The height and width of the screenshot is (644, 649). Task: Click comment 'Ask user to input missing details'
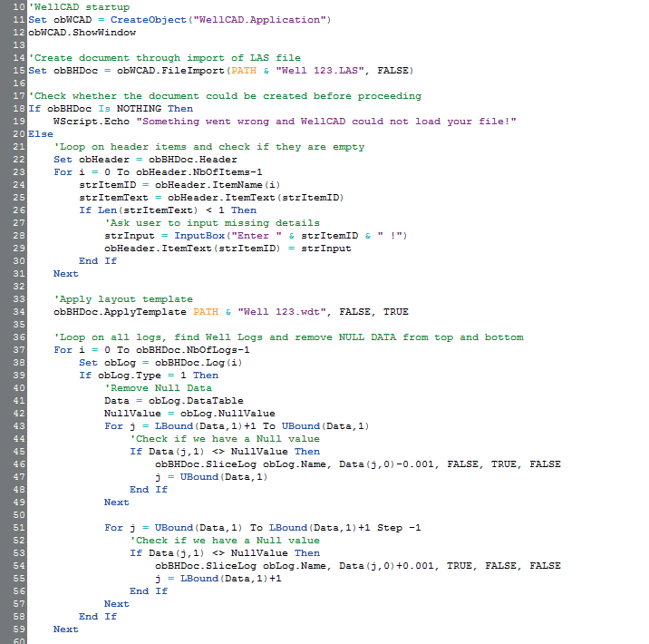(x=212, y=223)
